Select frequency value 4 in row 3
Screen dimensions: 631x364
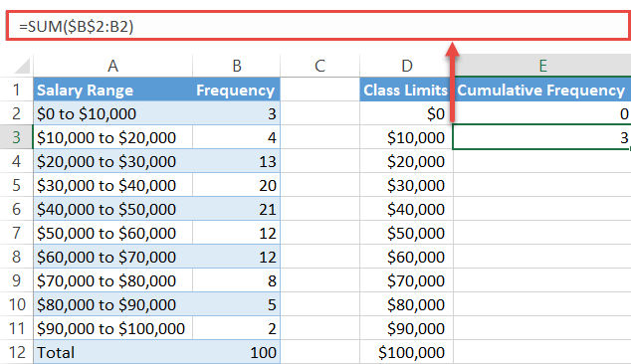click(x=237, y=137)
